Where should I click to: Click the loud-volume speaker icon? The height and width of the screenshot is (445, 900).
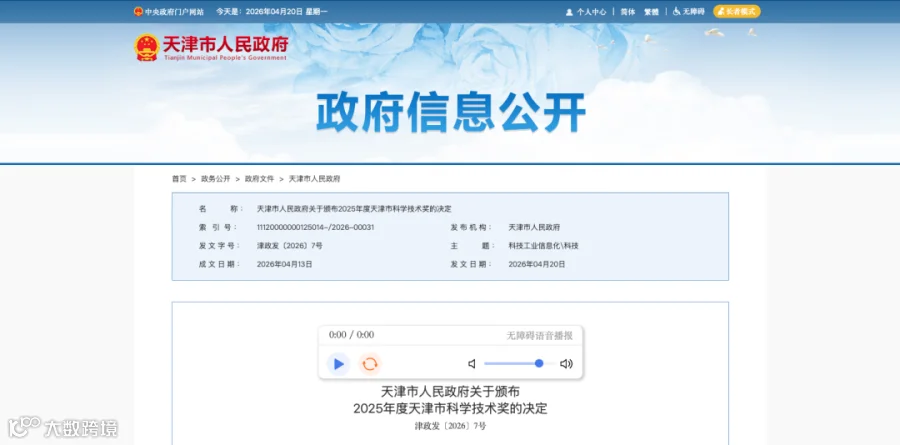tap(567, 364)
